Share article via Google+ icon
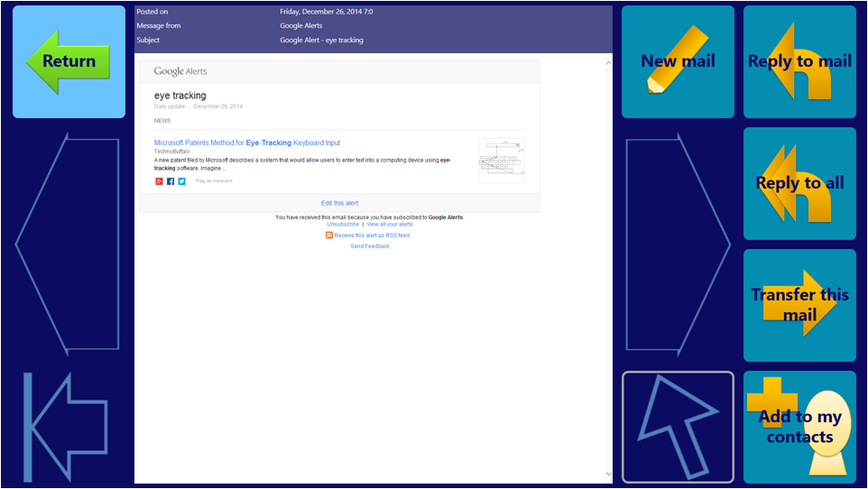Image resolution: width=868 pixels, height=489 pixels. [x=159, y=181]
